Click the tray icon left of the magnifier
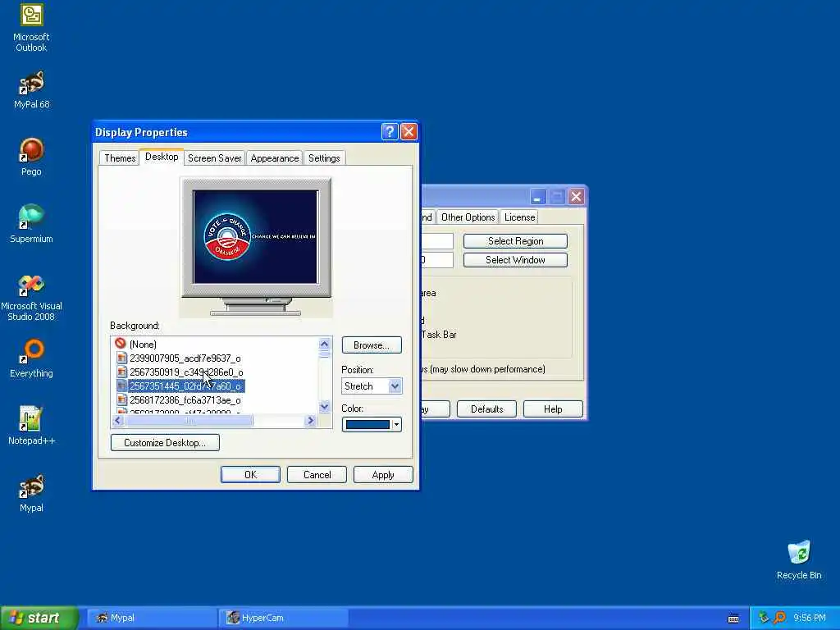The width and height of the screenshot is (840, 630). tap(764, 618)
